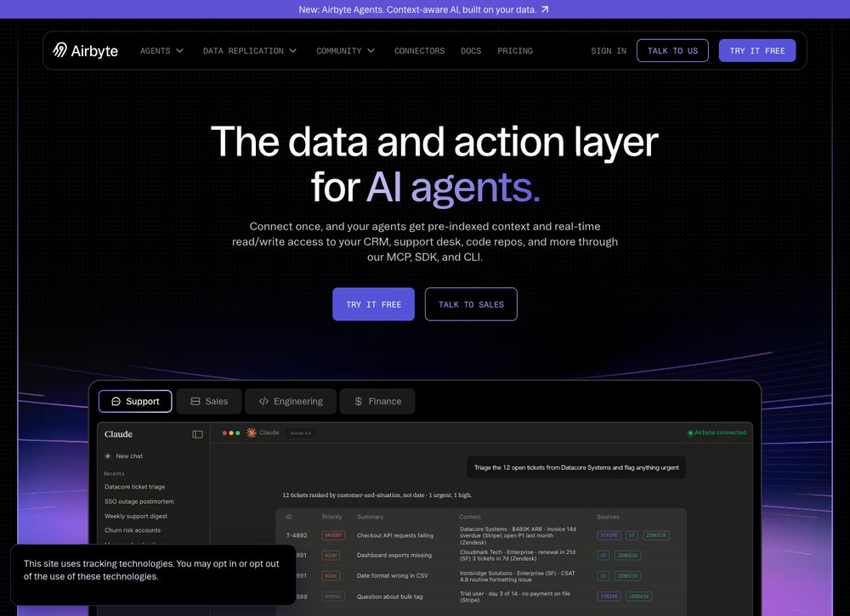Click the T-4892 ticket ID cell

(x=297, y=535)
